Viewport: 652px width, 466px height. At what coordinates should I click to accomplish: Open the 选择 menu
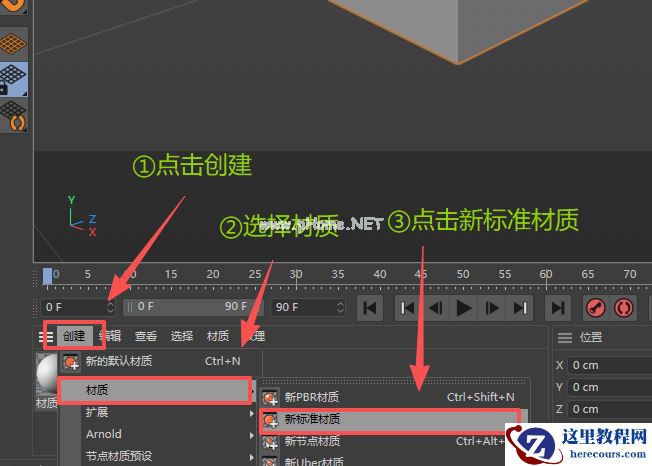coord(182,336)
